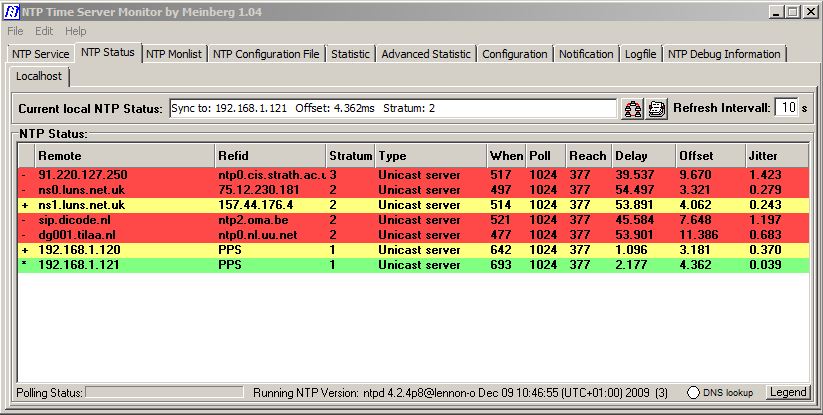823x415 pixels.
Task: Click the Legend button
Action: pos(787,392)
